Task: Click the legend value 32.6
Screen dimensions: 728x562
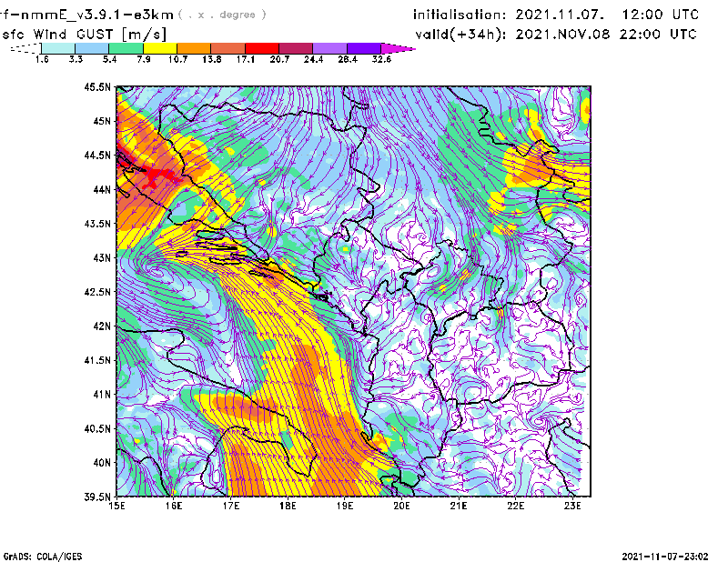Action: pyautogui.click(x=381, y=59)
